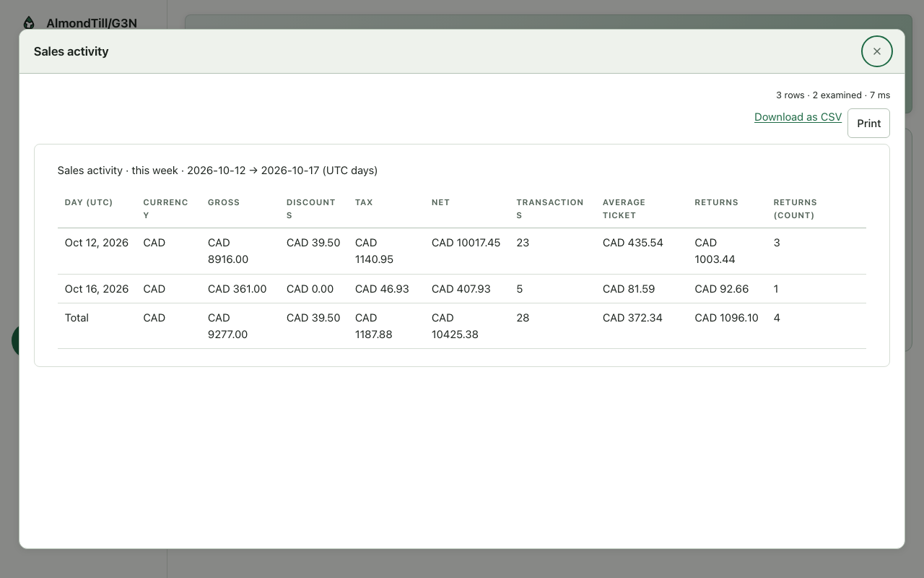
Task: Click the NET column header
Action: click(440, 202)
